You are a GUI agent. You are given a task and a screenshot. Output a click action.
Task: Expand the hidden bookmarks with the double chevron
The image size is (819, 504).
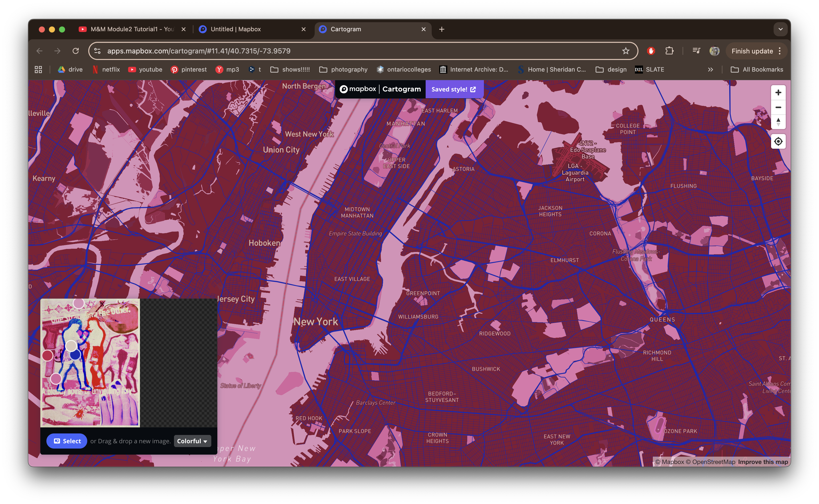coord(710,69)
